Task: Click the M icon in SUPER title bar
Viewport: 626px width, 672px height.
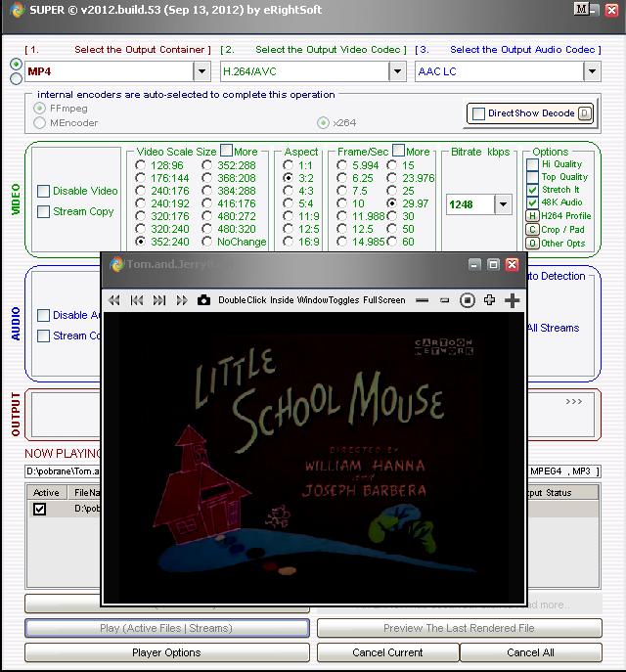Action: tap(581, 10)
